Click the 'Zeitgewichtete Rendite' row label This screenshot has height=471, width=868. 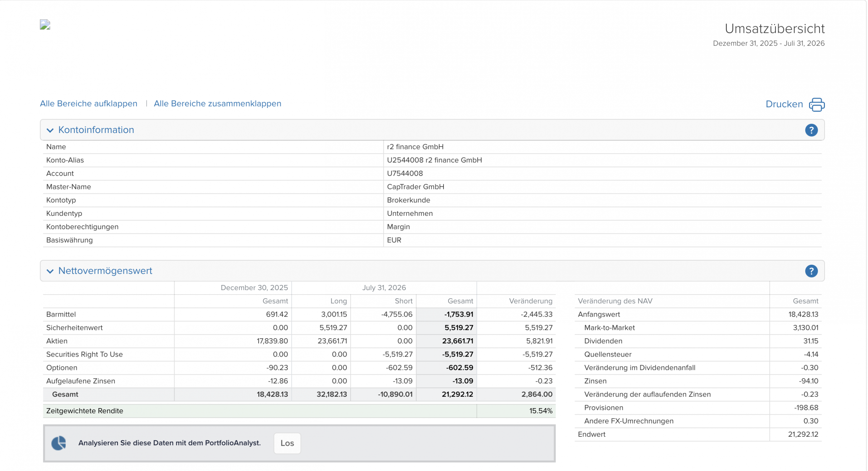84,411
